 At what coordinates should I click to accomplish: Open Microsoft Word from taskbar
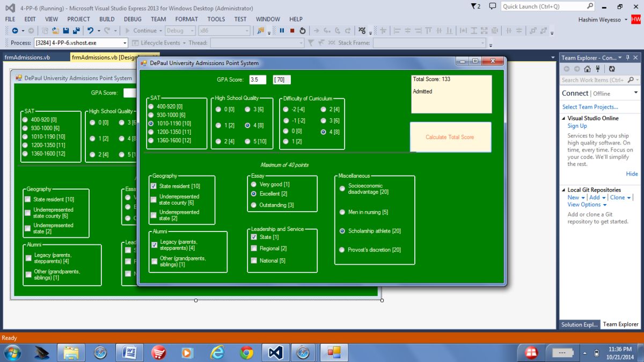coord(129,352)
